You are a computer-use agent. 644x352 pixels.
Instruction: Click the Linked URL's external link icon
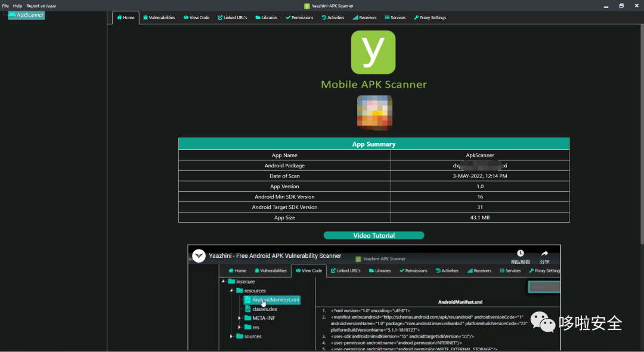click(x=220, y=18)
